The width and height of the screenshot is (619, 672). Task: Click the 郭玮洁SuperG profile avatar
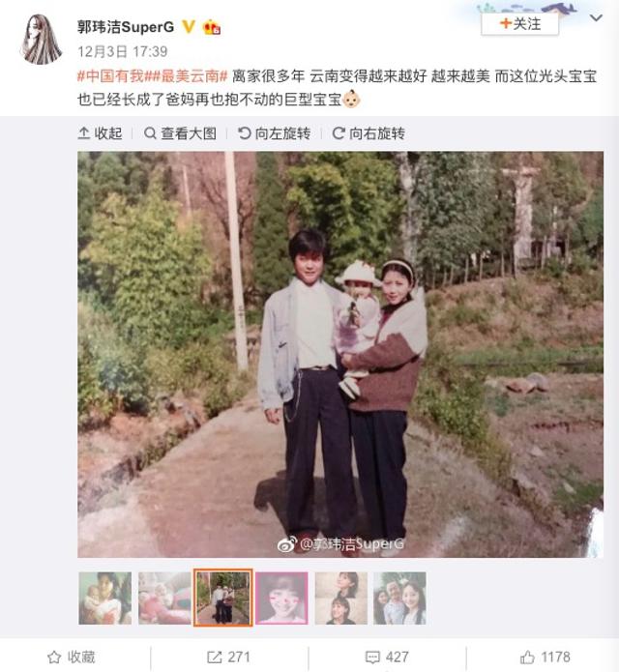point(41,40)
